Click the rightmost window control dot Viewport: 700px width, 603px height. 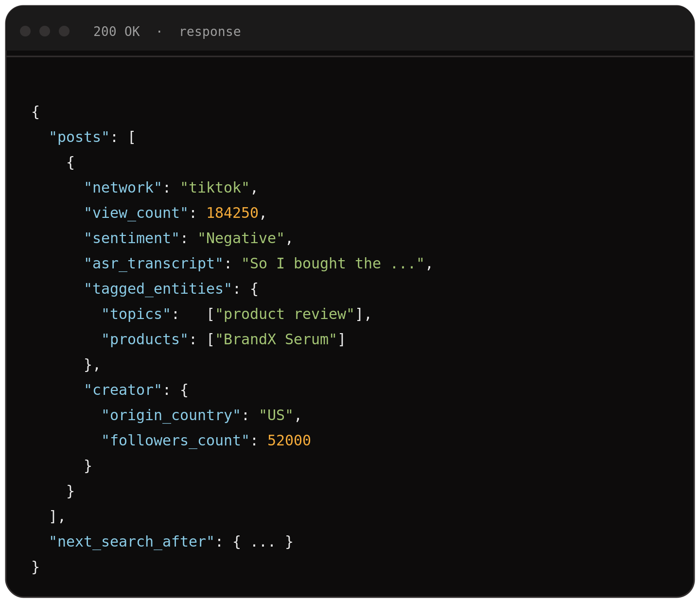(x=64, y=31)
